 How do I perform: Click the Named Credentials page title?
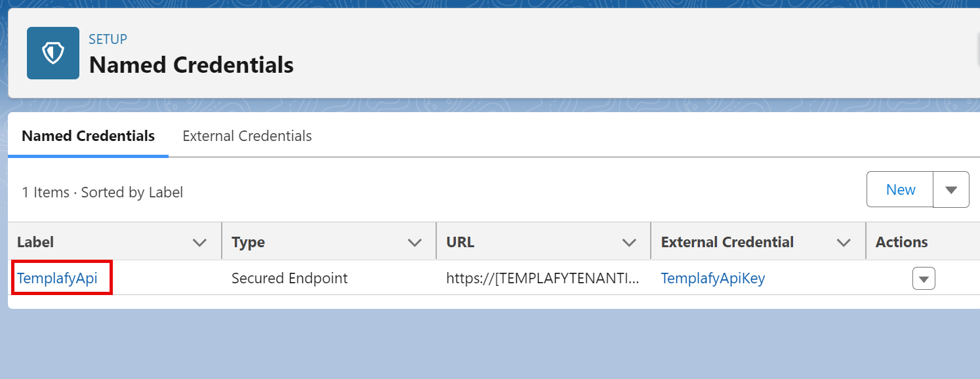pos(192,65)
